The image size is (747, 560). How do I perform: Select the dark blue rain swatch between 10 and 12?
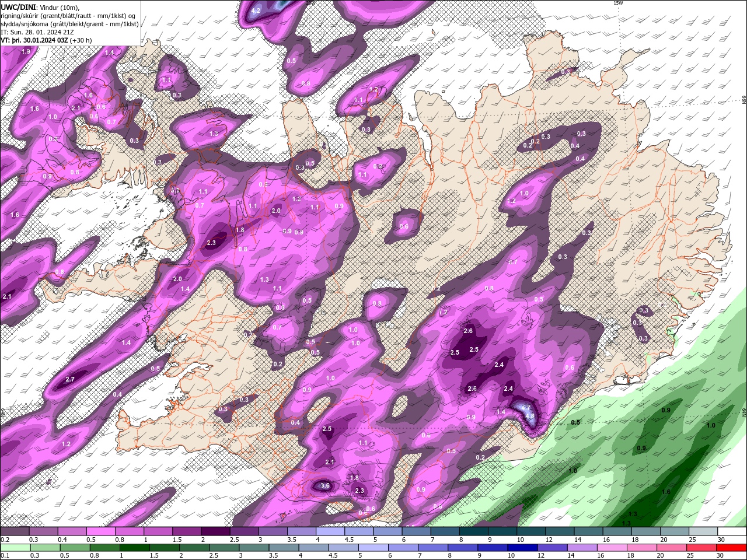[x=522, y=547]
